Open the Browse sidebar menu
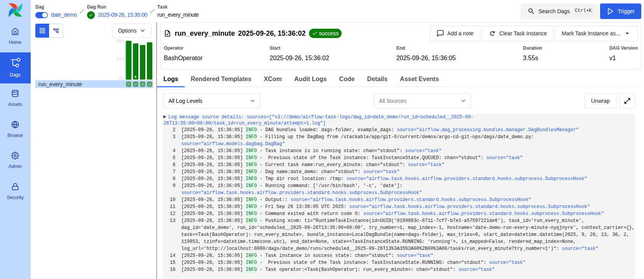 coord(15,129)
